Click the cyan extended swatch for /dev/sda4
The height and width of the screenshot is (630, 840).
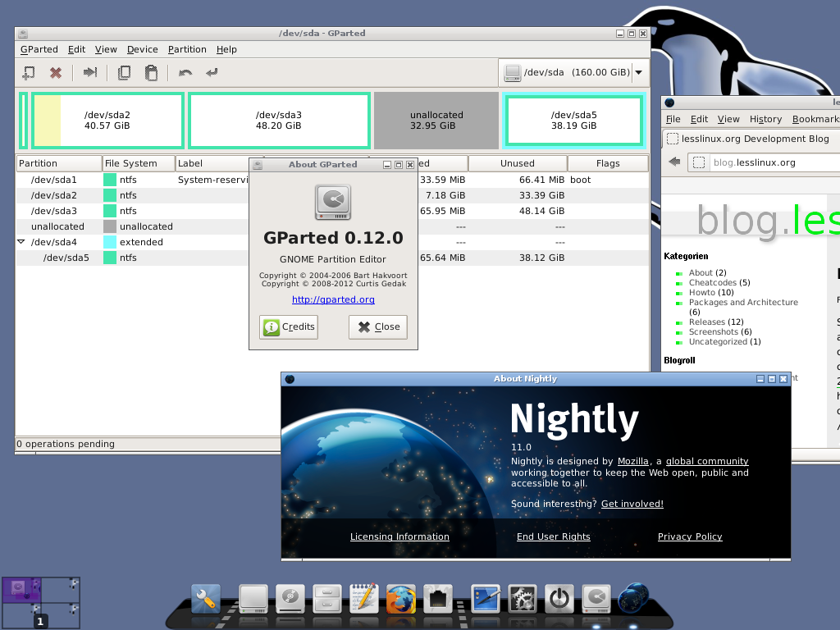[x=110, y=242]
